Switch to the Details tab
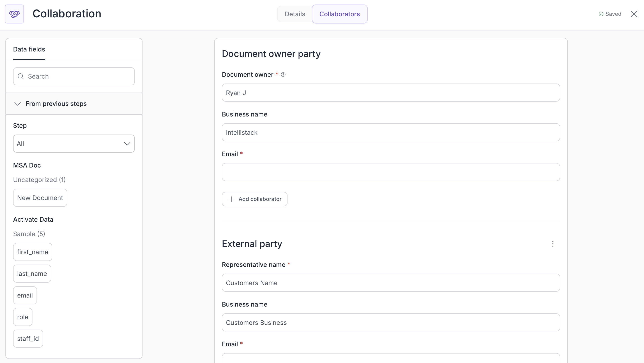The height and width of the screenshot is (363, 644). [295, 14]
